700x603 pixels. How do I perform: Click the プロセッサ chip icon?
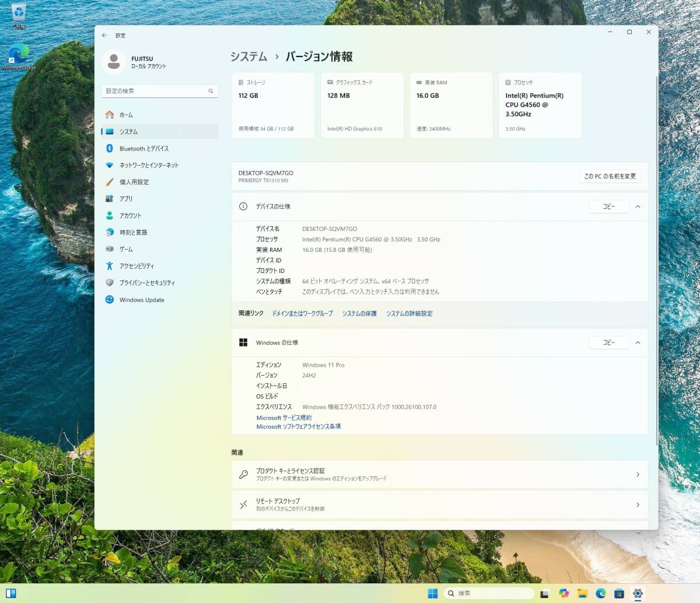(508, 83)
